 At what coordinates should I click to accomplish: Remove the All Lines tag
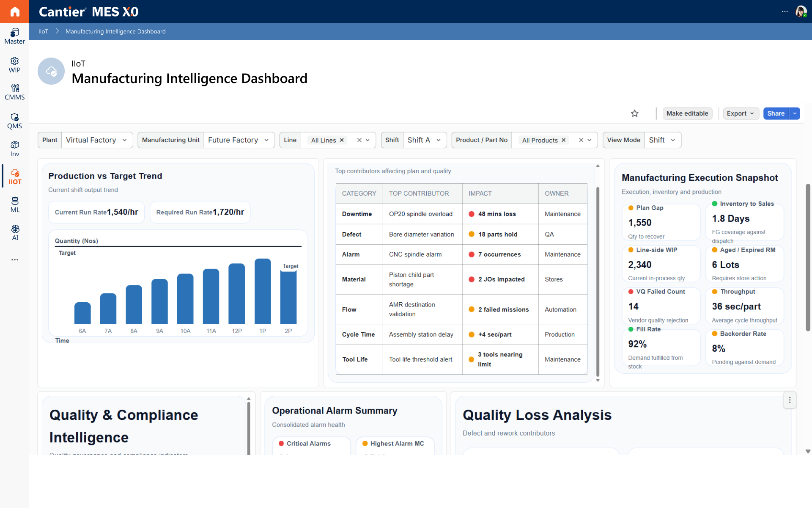coord(342,140)
